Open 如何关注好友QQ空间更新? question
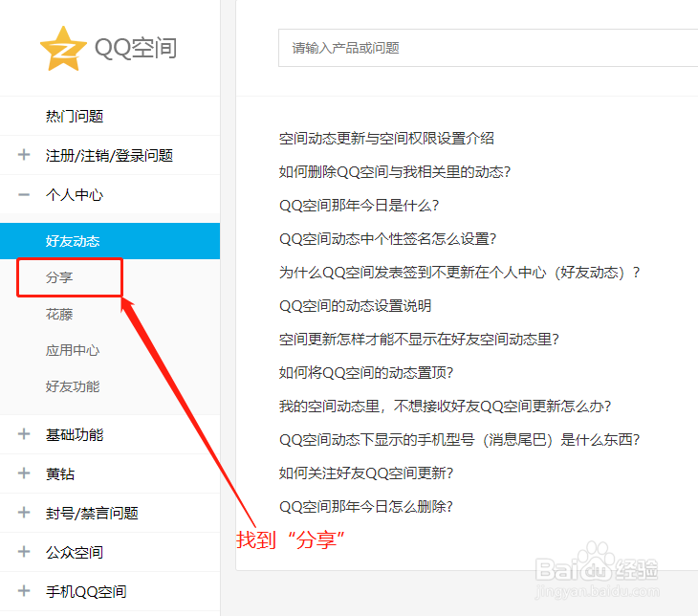The height and width of the screenshot is (616, 698). pyautogui.click(x=366, y=473)
